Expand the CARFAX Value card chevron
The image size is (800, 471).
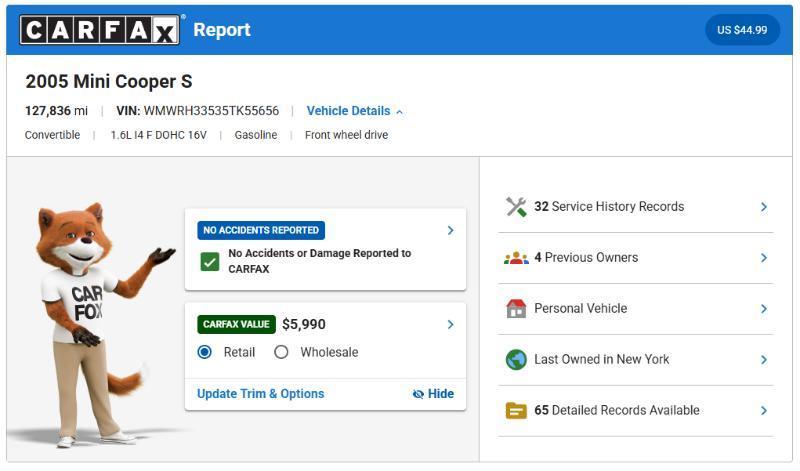click(450, 324)
